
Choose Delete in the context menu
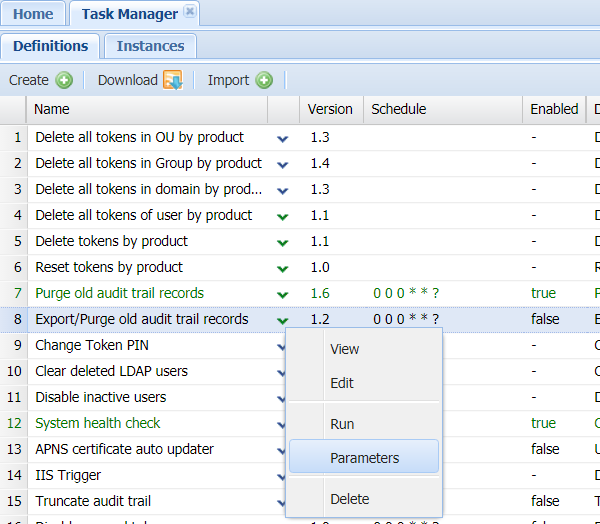[x=349, y=499]
